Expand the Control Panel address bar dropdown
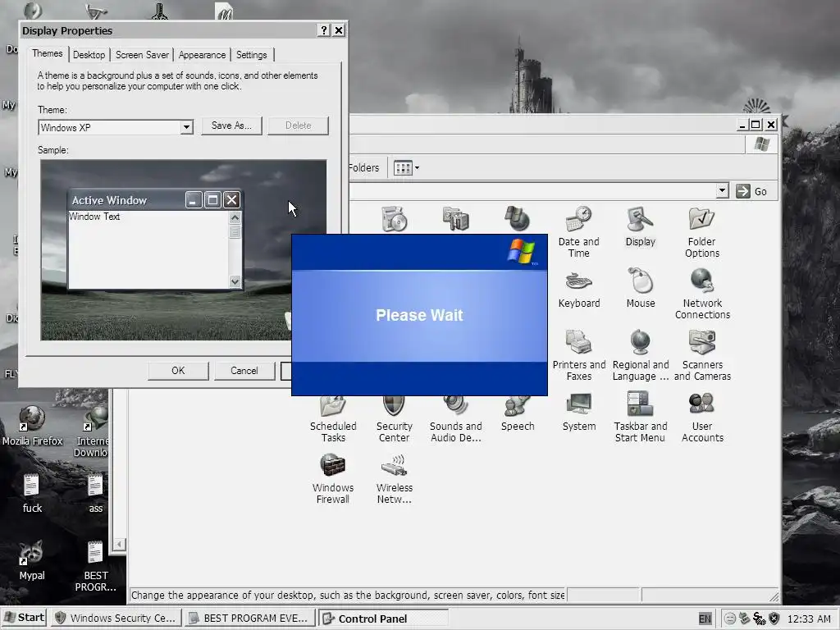Screen dimensions: 840x630 tap(722, 190)
